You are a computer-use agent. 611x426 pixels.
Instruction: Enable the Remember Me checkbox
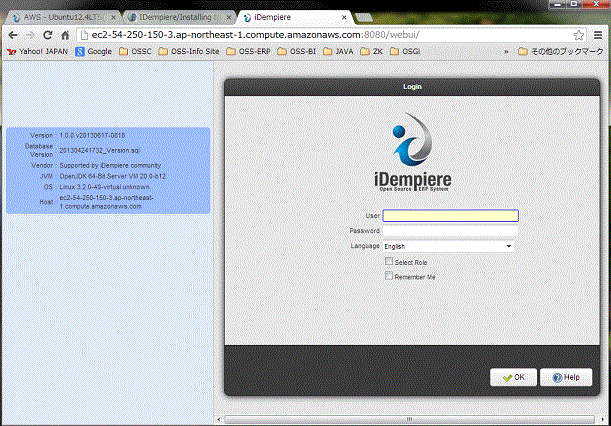click(389, 276)
